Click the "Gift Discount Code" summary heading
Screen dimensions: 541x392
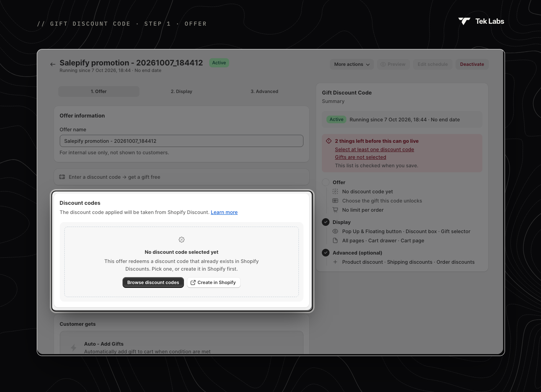click(347, 93)
